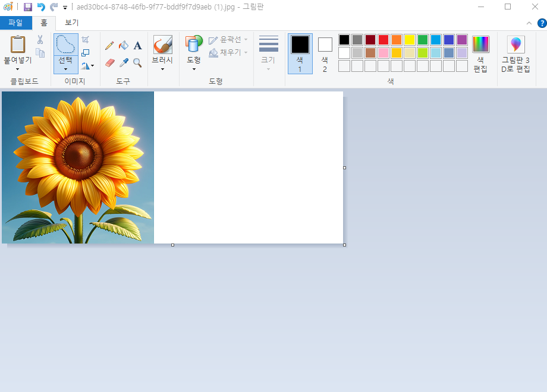Select the Text tool
Screen dimensions: 547x392
point(138,45)
